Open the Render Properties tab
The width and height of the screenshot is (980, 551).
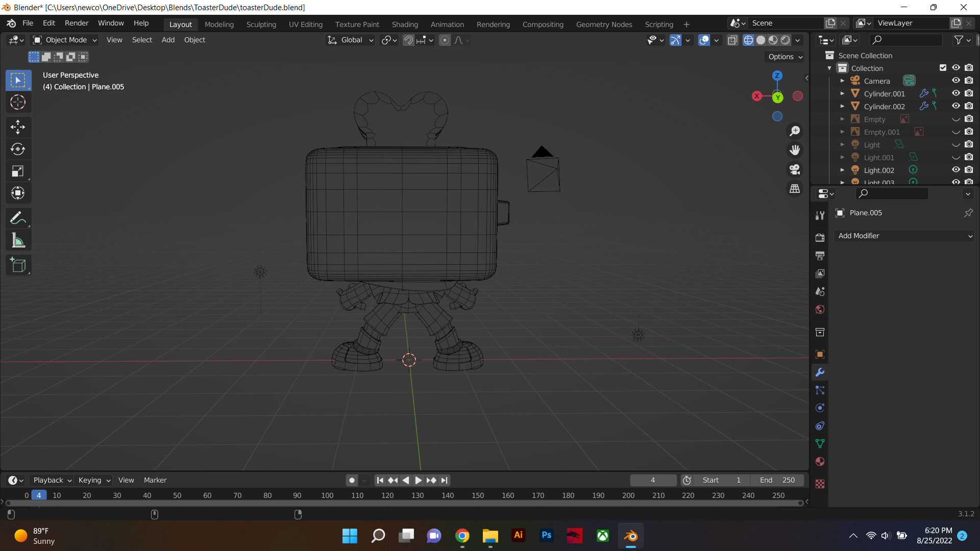click(820, 237)
